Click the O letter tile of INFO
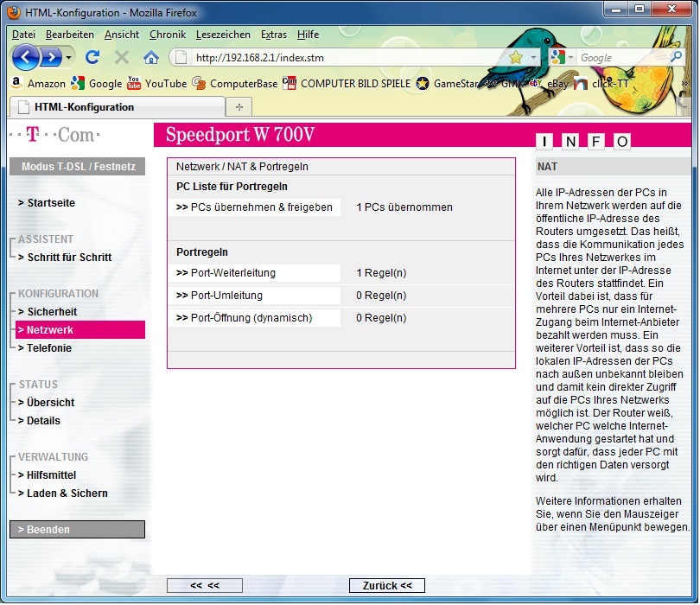Viewport: 700px width, 605px height. (622, 142)
